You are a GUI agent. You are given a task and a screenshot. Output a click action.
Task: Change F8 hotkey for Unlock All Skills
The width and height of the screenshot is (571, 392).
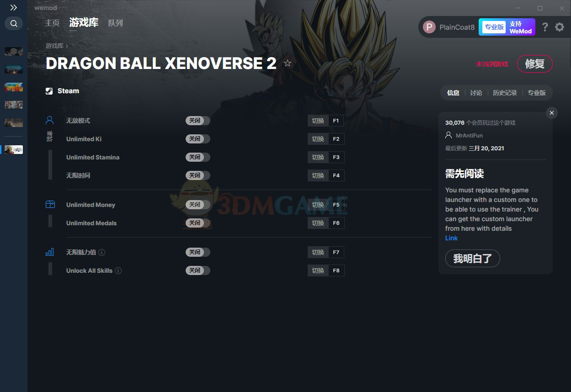pyautogui.click(x=326, y=270)
